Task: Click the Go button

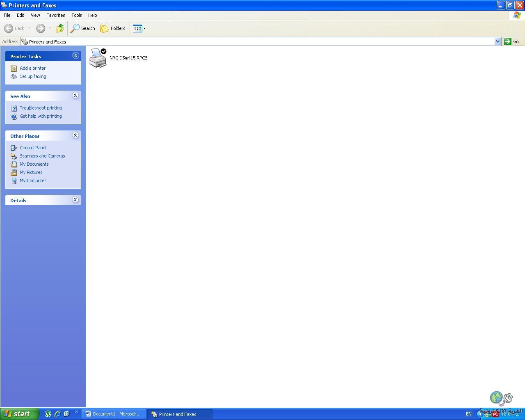Action: point(511,41)
